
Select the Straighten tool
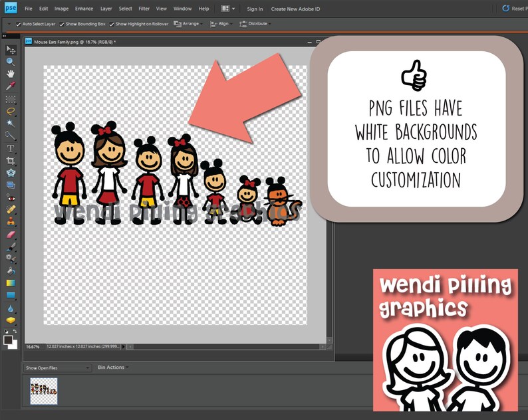11,185
